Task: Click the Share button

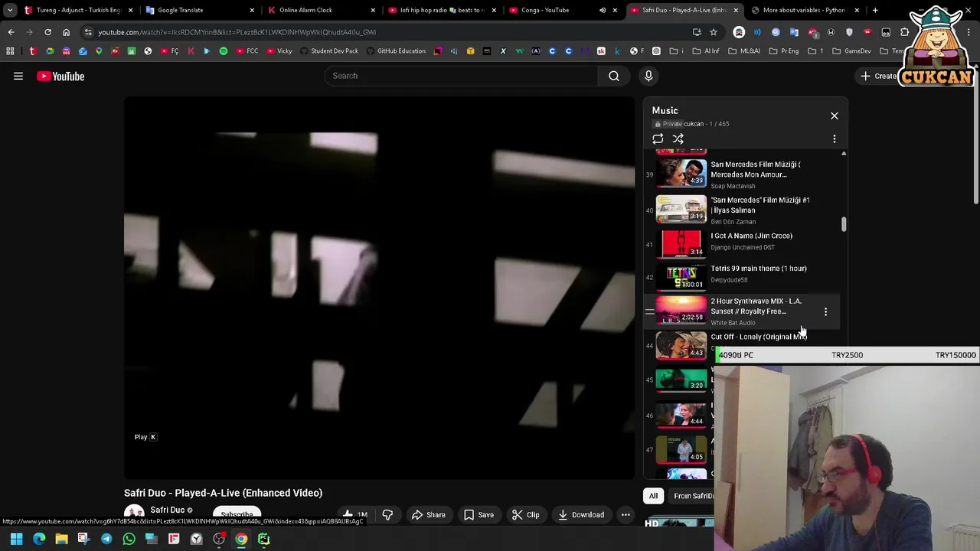Action: pos(429,515)
